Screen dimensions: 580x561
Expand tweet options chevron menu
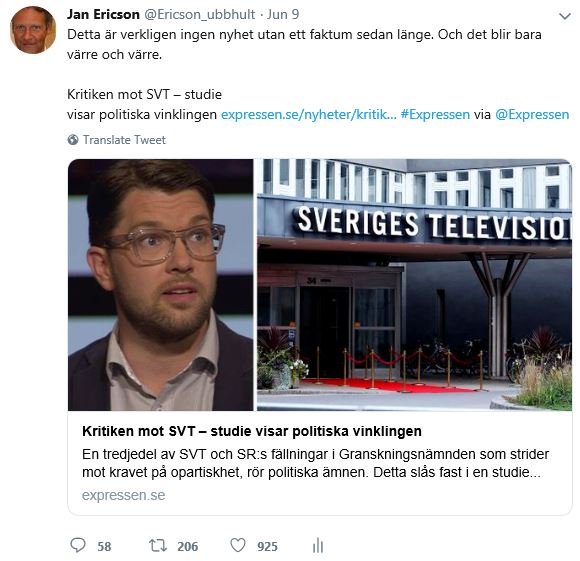pos(564,16)
